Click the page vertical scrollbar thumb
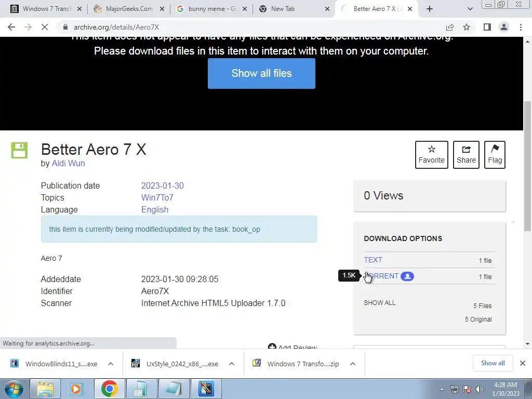Screen dimensions: 532x399 528,166
